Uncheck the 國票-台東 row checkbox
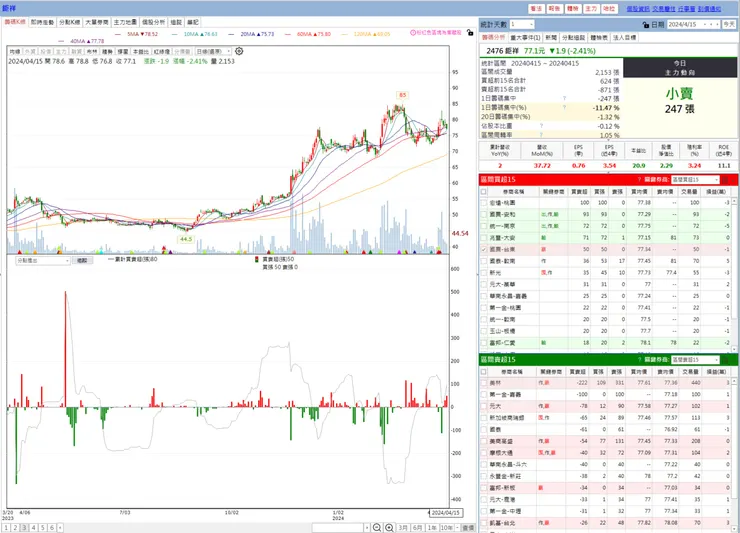The image size is (740, 533). (x=483, y=249)
